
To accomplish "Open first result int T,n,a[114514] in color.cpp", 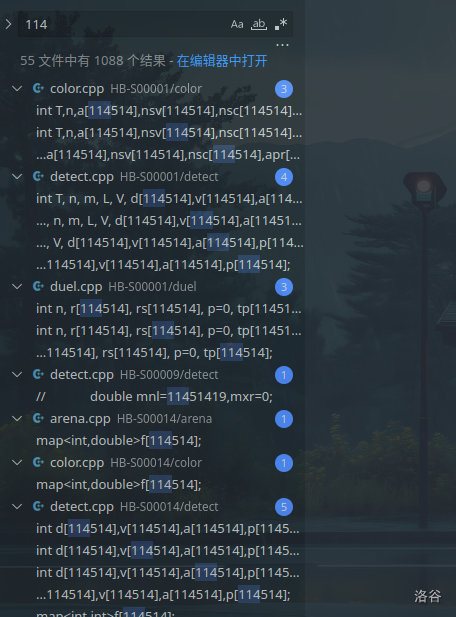I will [169, 111].
